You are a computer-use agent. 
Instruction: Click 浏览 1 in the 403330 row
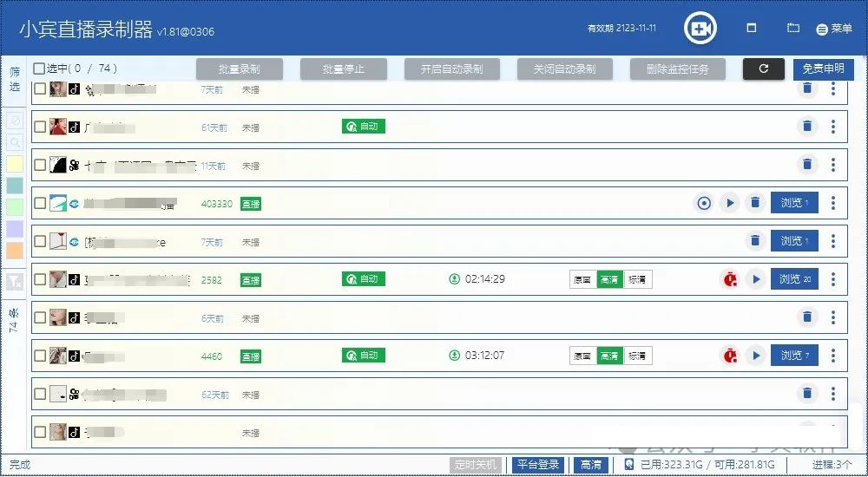pyautogui.click(x=794, y=203)
